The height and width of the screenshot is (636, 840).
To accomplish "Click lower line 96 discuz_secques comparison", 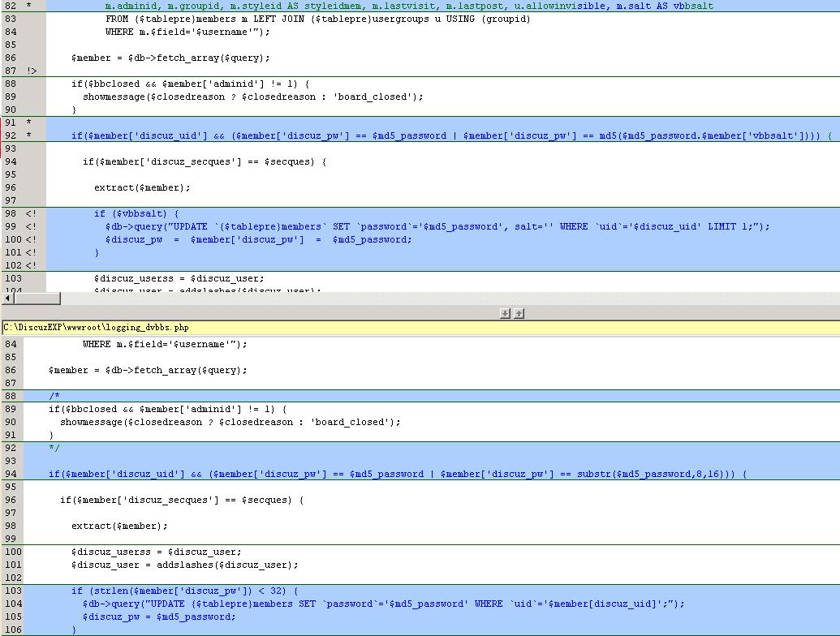I will click(182, 500).
